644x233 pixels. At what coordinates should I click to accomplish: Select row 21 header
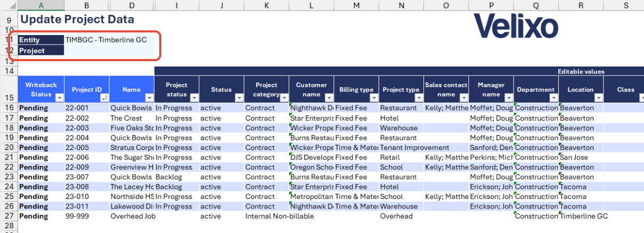[x=9, y=157]
